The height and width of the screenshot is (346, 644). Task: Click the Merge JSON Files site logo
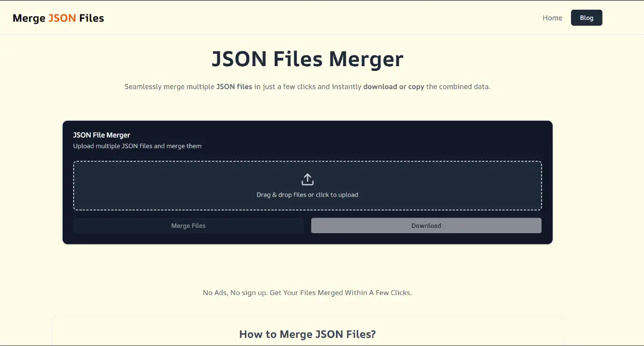point(57,18)
